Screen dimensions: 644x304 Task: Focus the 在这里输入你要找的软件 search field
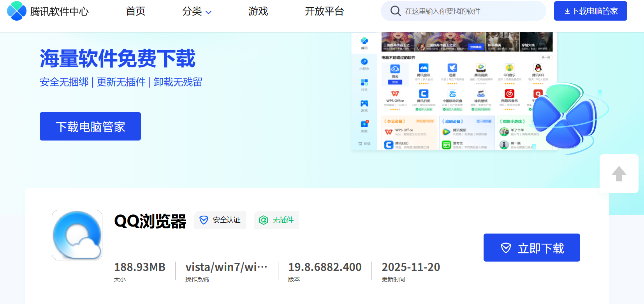coord(463,11)
